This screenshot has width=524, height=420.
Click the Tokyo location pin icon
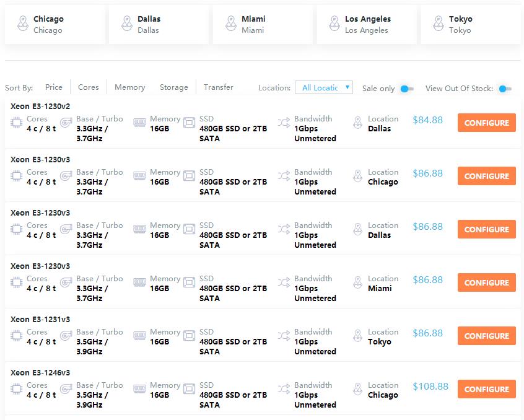pos(439,24)
